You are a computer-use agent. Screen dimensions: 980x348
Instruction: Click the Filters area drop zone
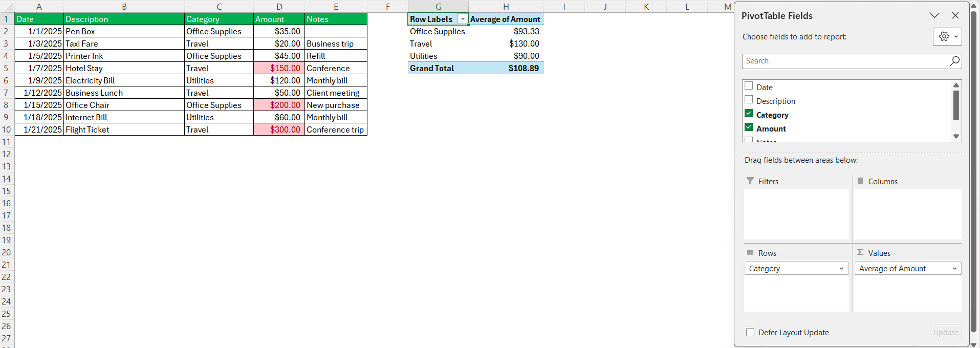[x=796, y=214]
